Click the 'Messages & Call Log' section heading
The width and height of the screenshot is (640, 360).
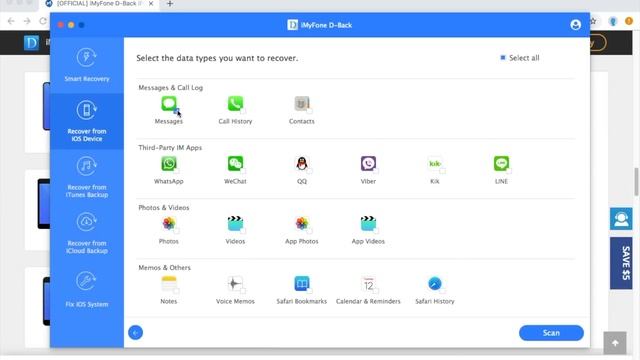coord(171,87)
